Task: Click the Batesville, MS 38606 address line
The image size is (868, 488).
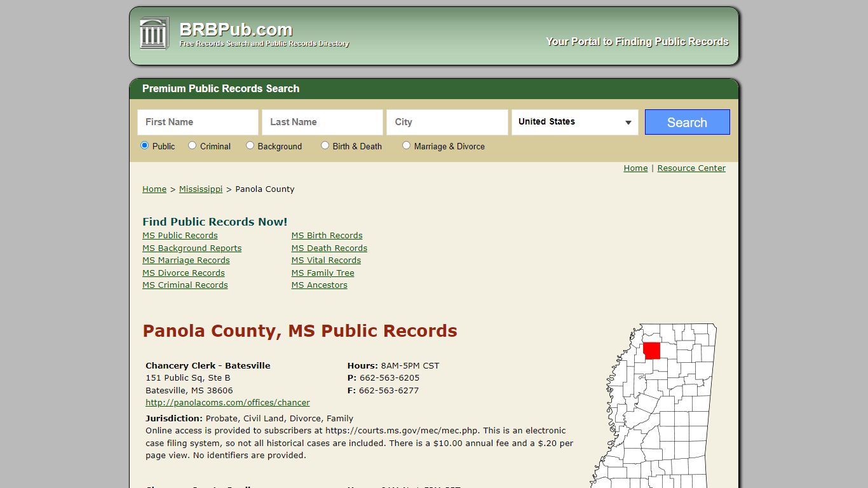Action: click(189, 391)
